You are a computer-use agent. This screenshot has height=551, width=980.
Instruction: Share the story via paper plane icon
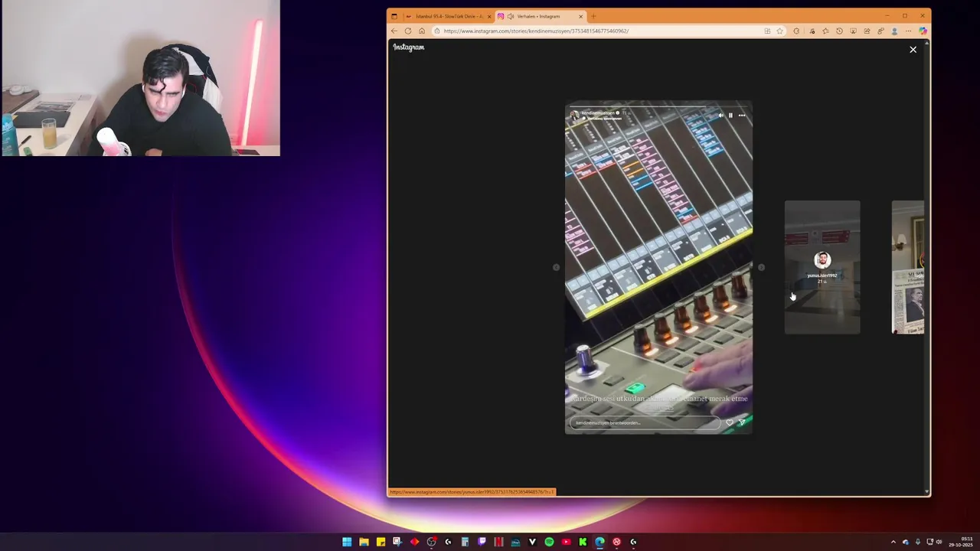tap(741, 422)
